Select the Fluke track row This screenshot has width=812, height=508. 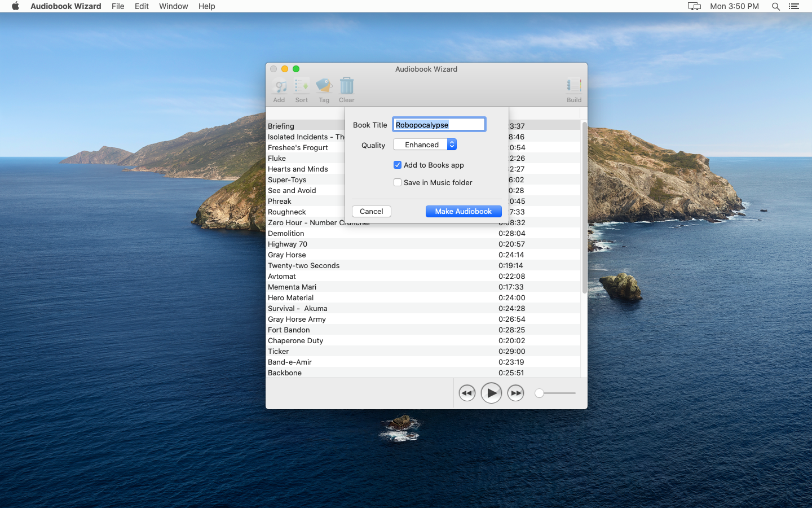pyautogui.click(x=306, y=158)
